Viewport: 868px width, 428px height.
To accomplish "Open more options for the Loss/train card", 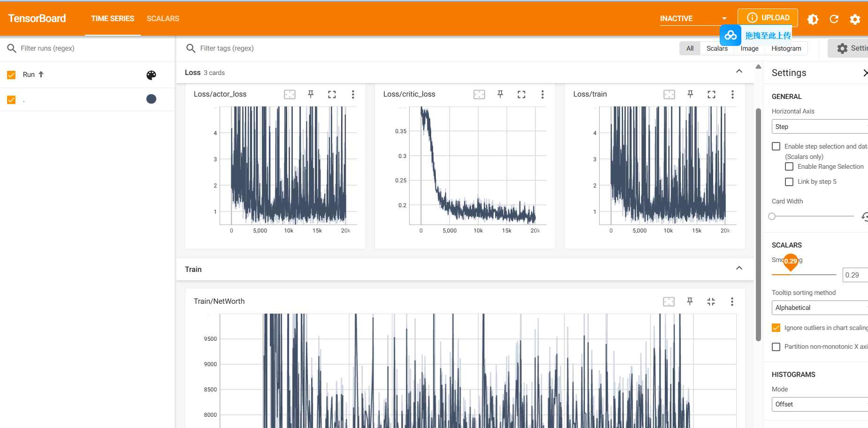I will click(x=732, y=94).
